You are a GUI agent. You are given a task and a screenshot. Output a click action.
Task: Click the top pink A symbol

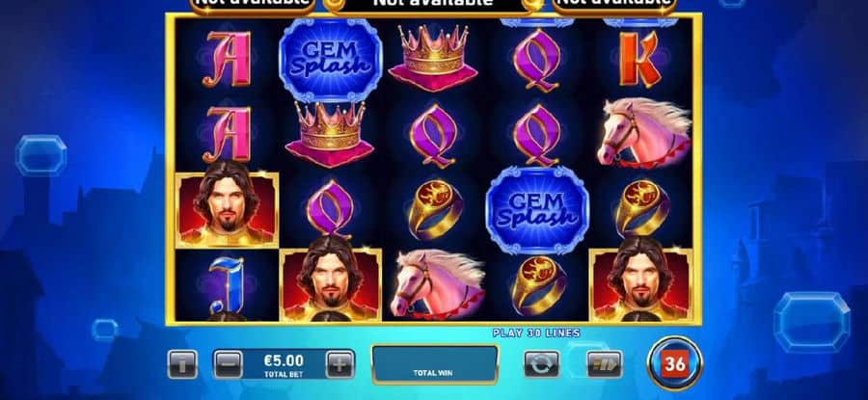[x=227, y=59]
